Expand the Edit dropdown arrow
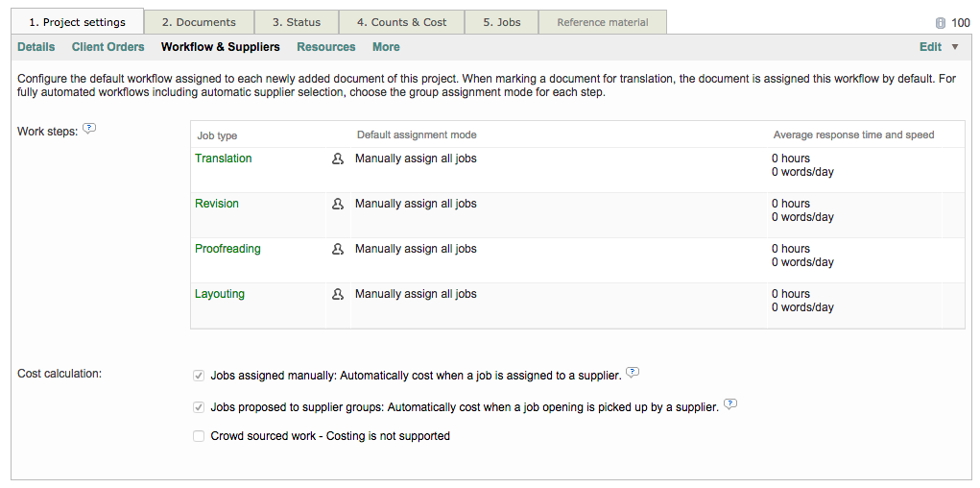Image resolution: width=980 pixels, height=488 pixels. 955,47
